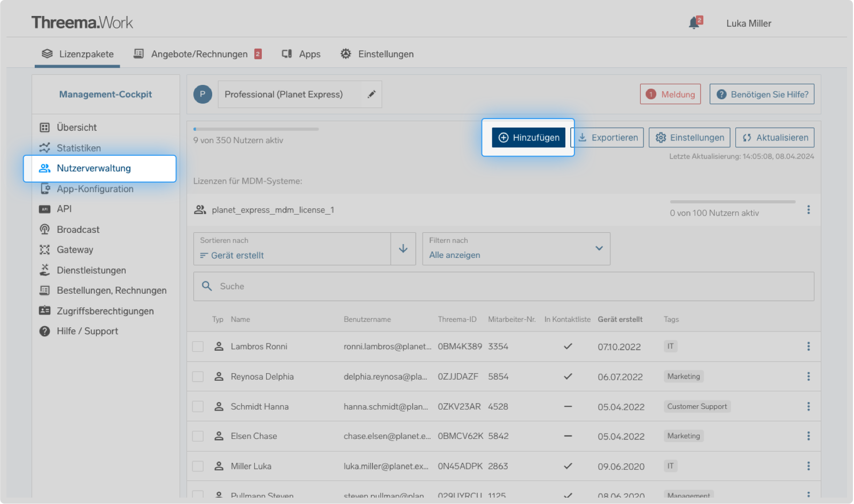The height and width of the screenshot is (504, 854).
Task: Click the IT tag for Lambros Ronni
Action: [x=670, y=346]
